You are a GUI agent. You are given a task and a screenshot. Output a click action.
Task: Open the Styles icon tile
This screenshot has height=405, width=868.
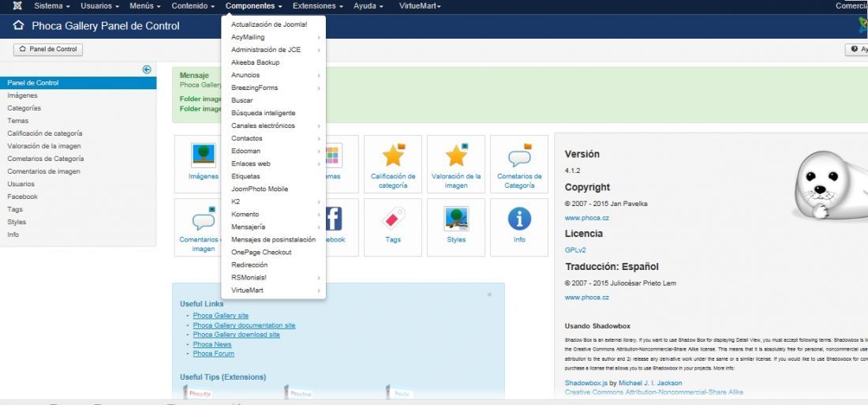pyautogui.click(x=456, y=219)
